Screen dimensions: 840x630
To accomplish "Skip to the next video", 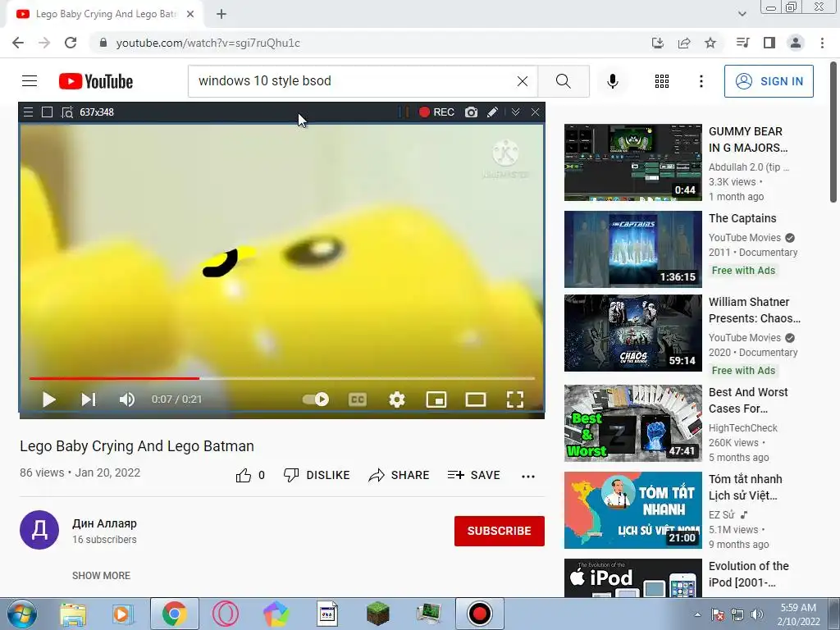I will pos(89,399).
